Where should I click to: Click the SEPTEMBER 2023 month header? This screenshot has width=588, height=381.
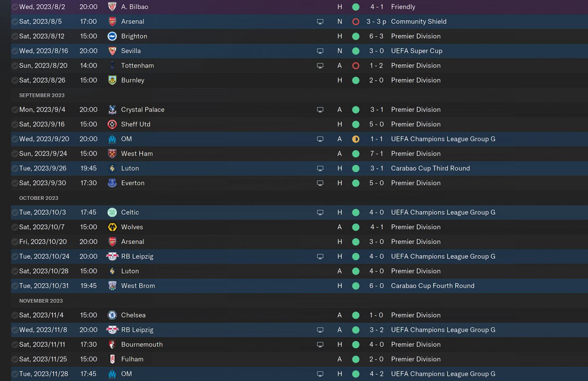click(42, 95)
